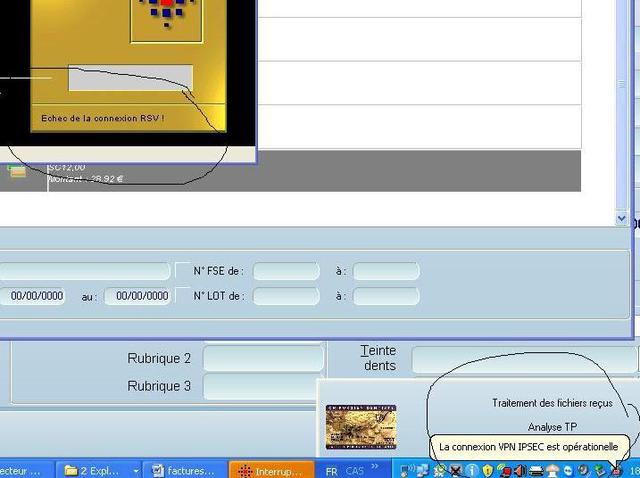Click the N° LOT de end field
640x478 pixels.
point(385,296)
